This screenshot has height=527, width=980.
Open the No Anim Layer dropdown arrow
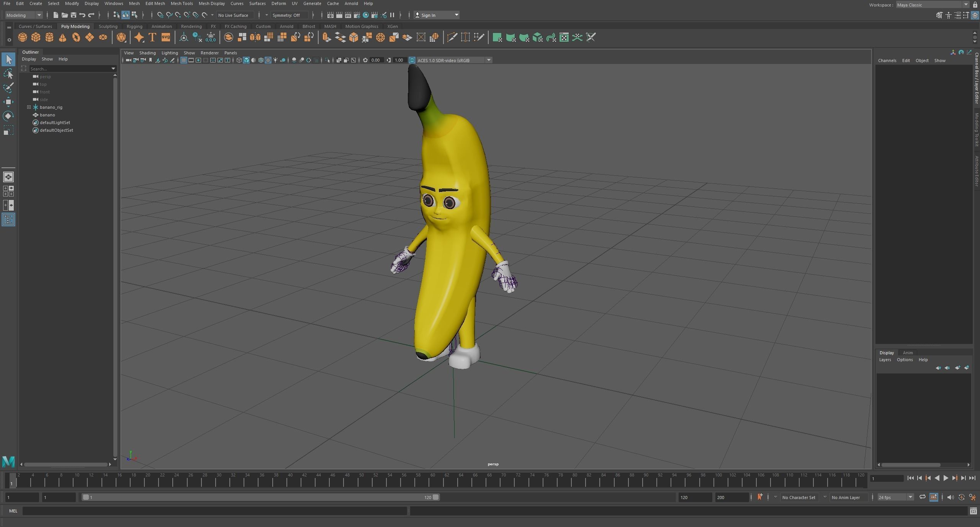click(x=825, y=497)
